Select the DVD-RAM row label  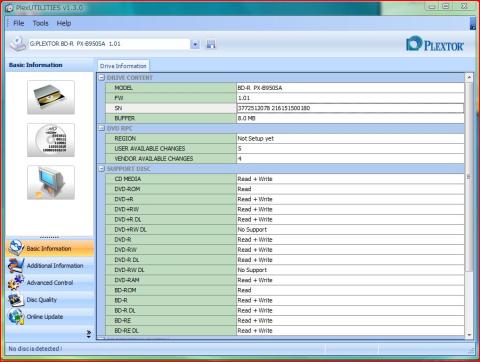[x=171, y=280]
